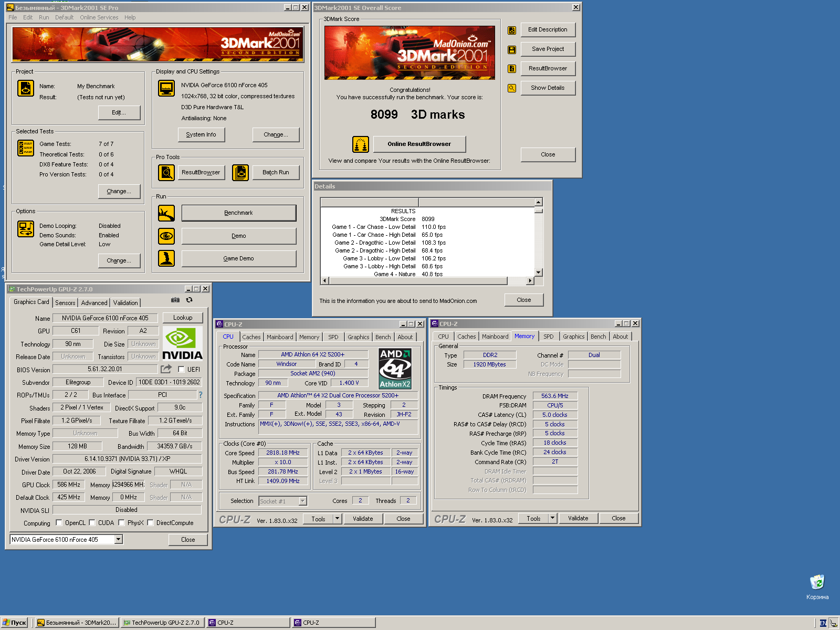Viewport: 840px width, 630px height.
Task: Click the language indicator in system tray
Action: coord(823,623)
